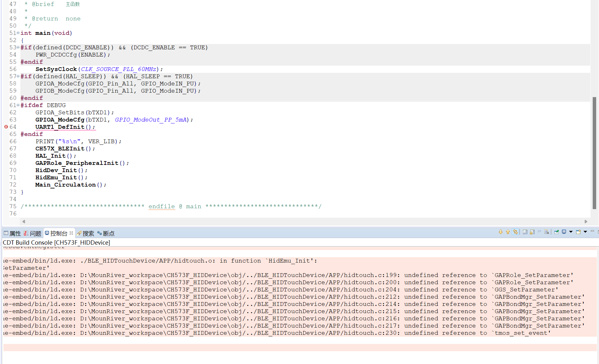Switch to the 搜索 (Search) tab

(x=85, y=233)
